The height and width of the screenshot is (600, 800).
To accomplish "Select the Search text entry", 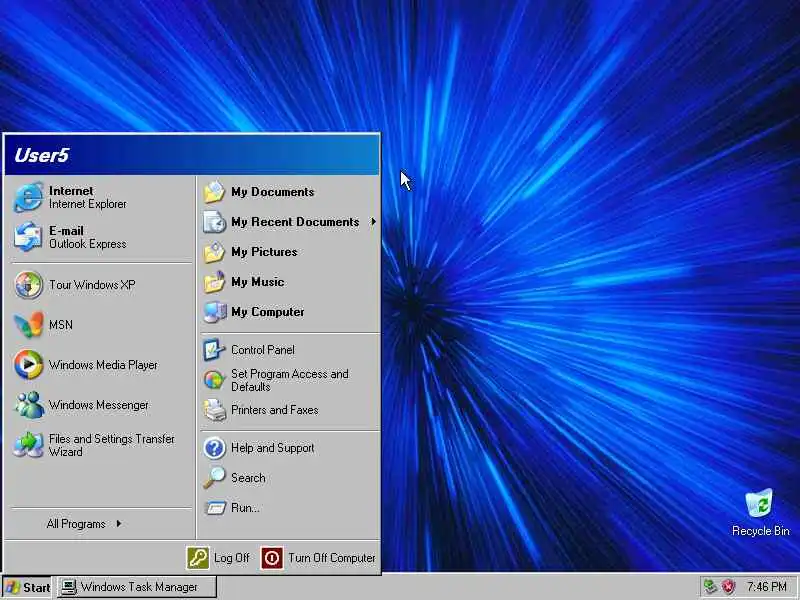I will pos(248,478).
